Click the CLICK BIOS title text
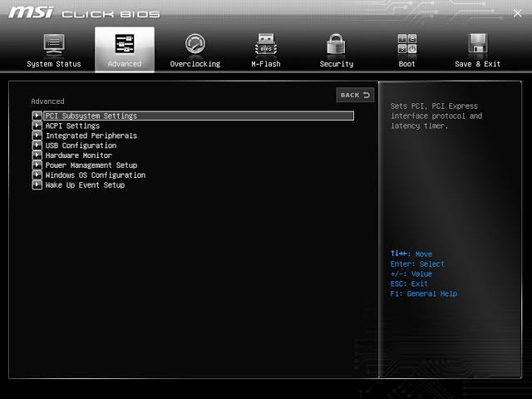Viewport: 532px width, 399px height. (111, 14)
